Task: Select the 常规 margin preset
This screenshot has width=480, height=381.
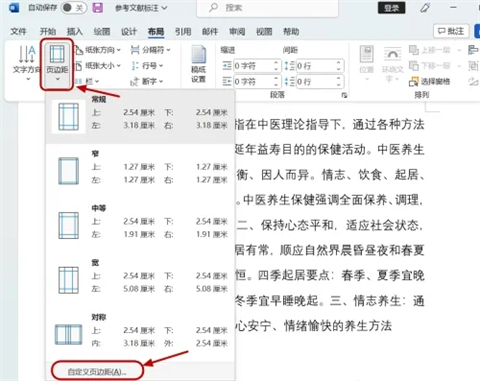Action: [140, 117]
